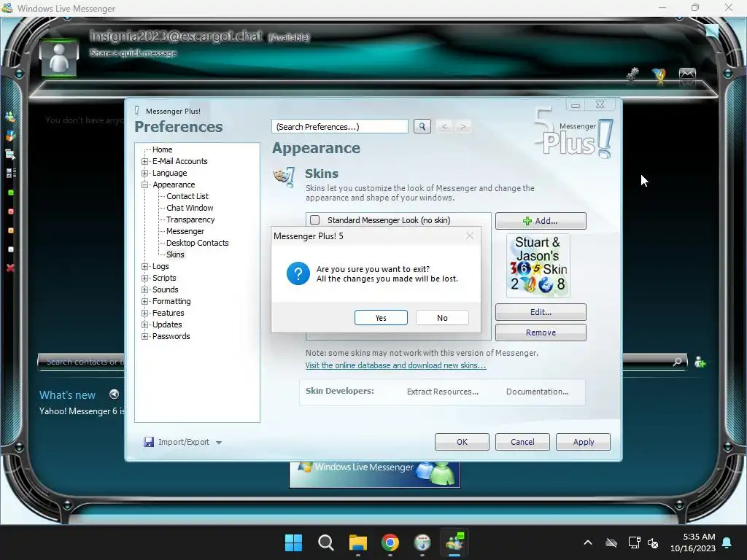Click Yes in the exit confirmation dialog
Viewport: 747px width, 560px height.
pyautogui.click(x=381, y=318)
